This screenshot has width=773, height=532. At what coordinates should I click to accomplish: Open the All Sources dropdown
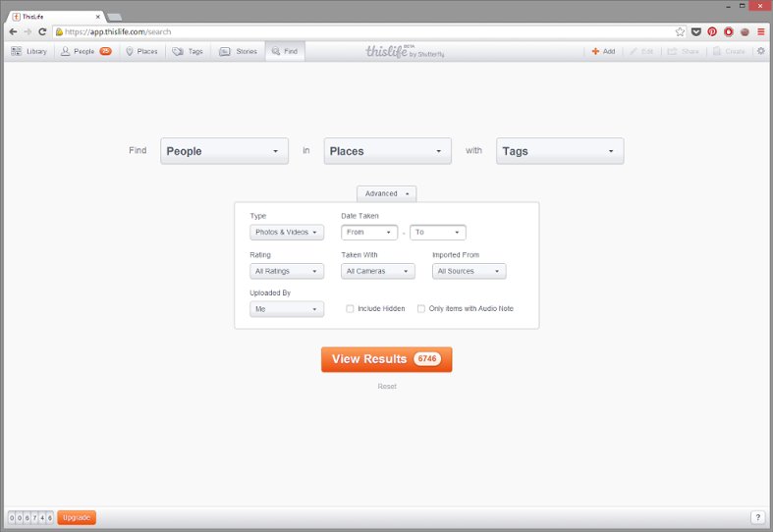coord(469,271)
